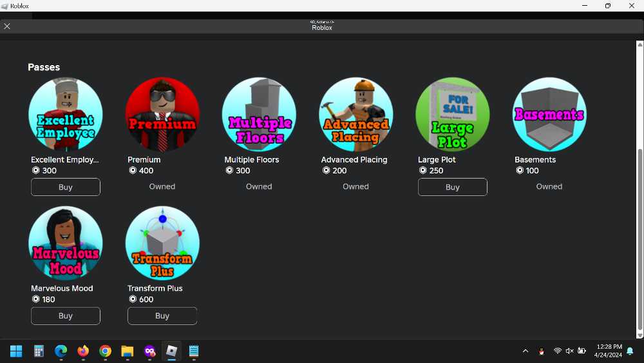Open the Calculator from the taskbar
The image size is (644, 363).
(x=39, y=351)
